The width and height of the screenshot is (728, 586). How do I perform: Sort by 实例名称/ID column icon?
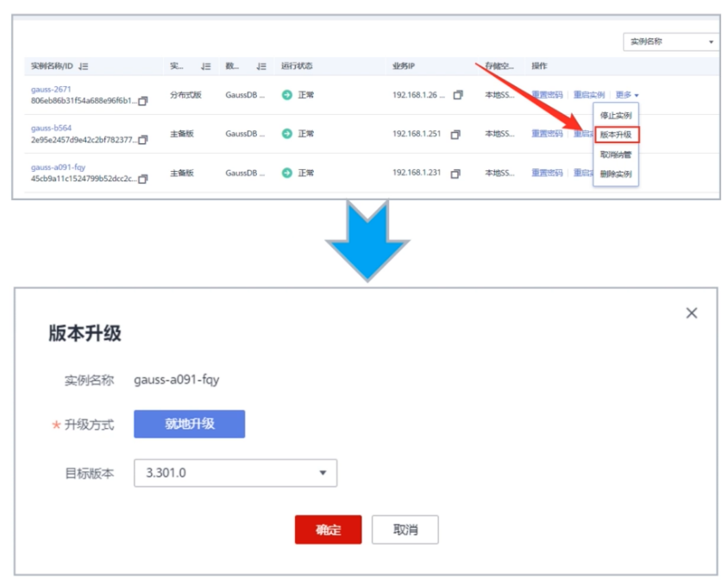pos(83,66)
